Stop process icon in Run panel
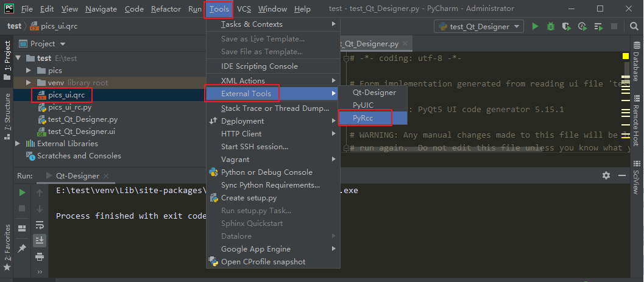Viewport: 644px width, 282px height. click(23, 208)
